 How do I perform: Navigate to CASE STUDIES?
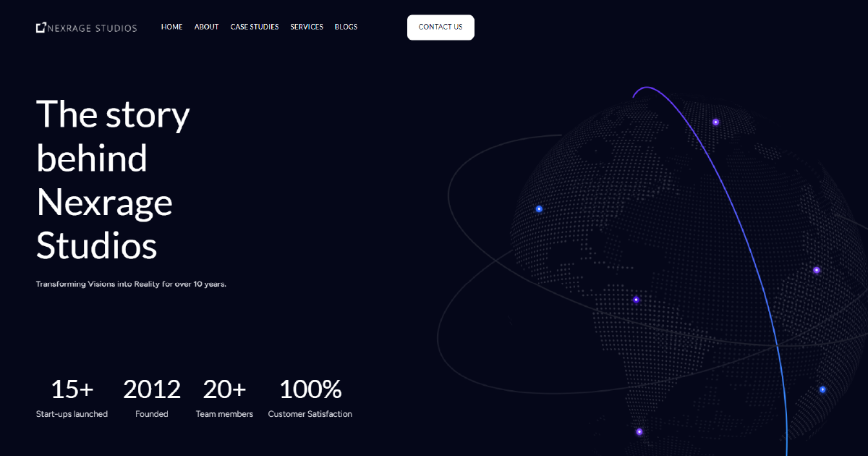255,27
